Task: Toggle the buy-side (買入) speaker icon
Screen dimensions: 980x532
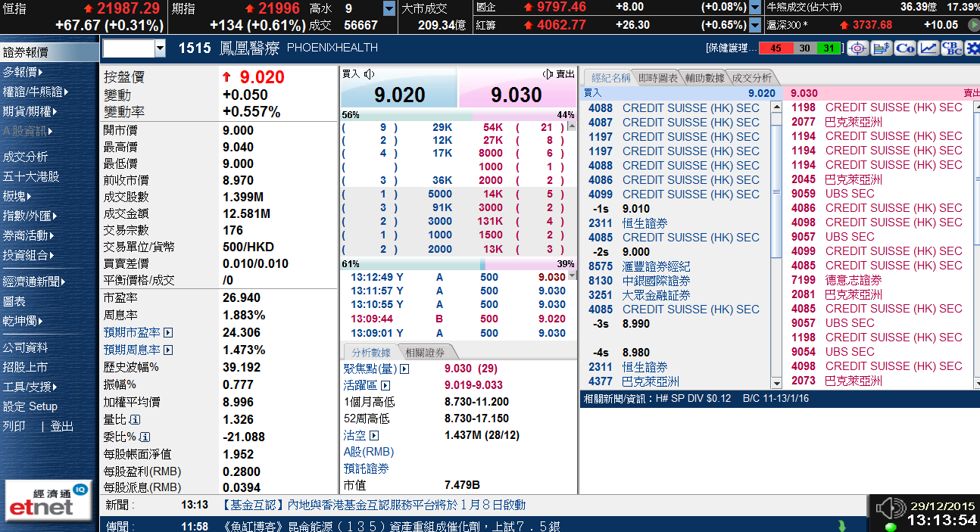Action: [x=370, y=74]
